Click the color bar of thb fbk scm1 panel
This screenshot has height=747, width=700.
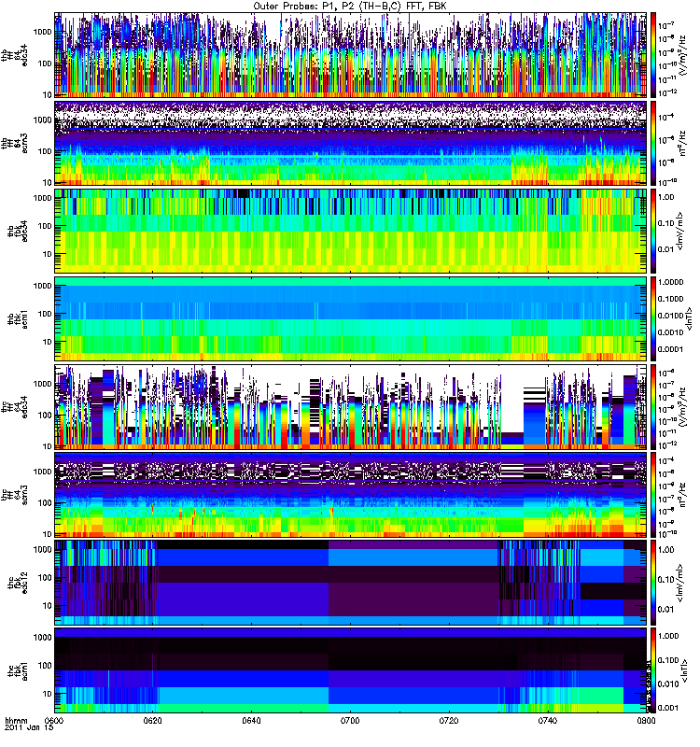(653, 318)
